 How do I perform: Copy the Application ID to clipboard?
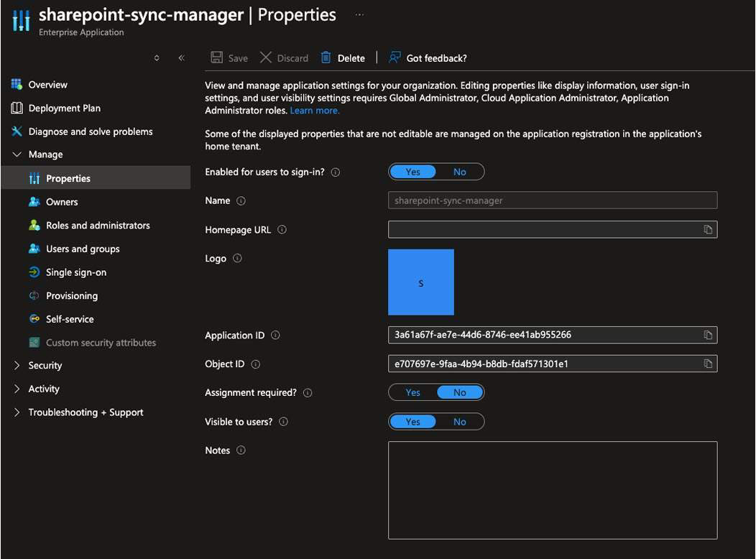(708, 335)
